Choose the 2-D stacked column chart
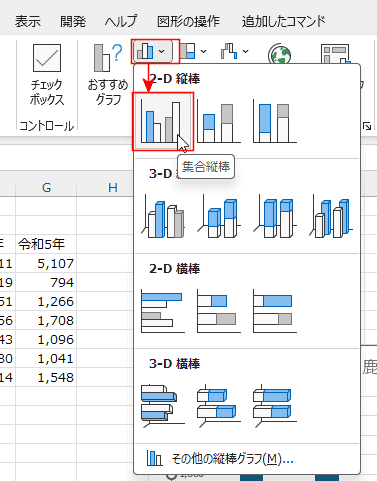This screenshot has height=481, width=377. point(219,122)
